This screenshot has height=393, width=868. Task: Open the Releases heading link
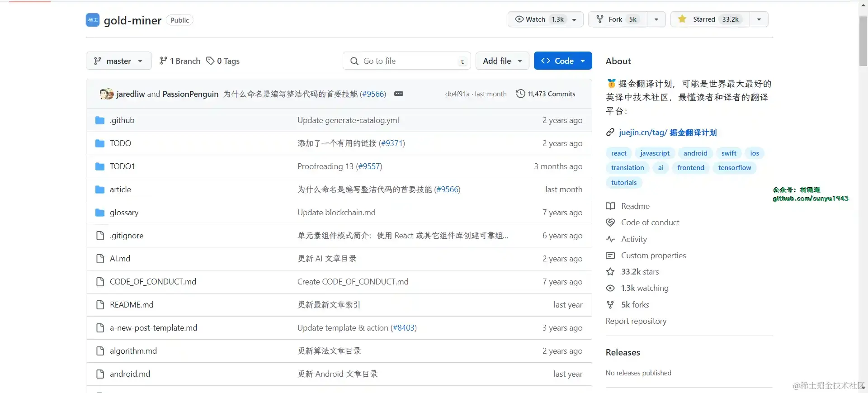point(623,352)
